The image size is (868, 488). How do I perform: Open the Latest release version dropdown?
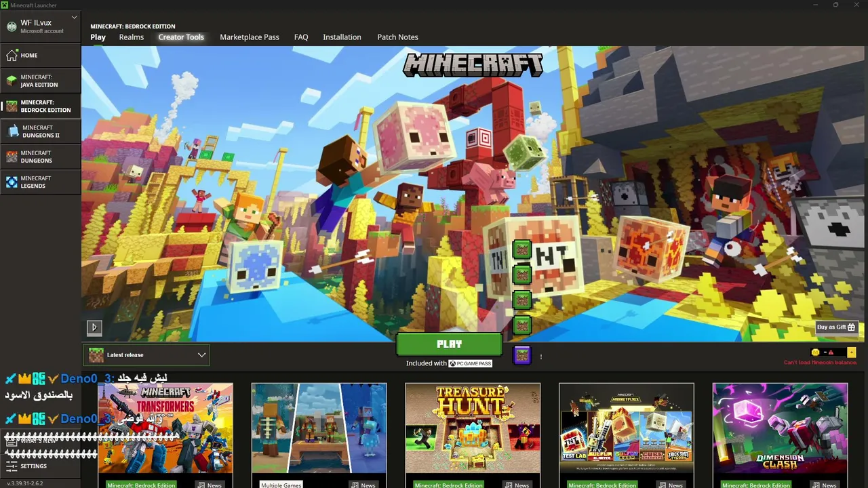tap(147, 355)
